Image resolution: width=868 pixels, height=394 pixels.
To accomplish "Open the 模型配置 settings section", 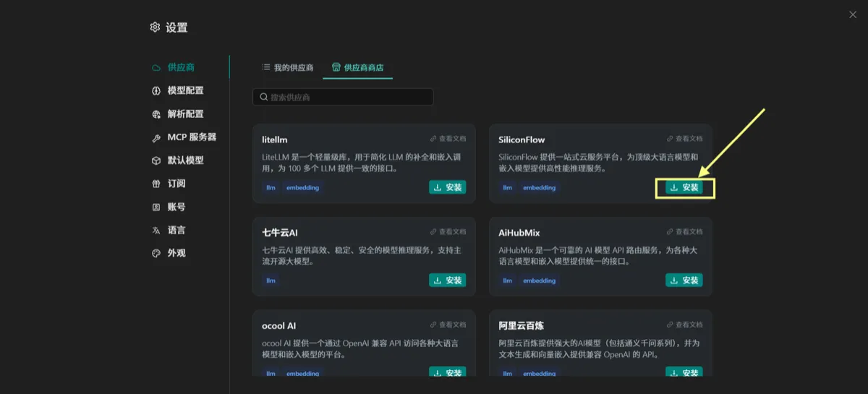I will coord(178,90).
